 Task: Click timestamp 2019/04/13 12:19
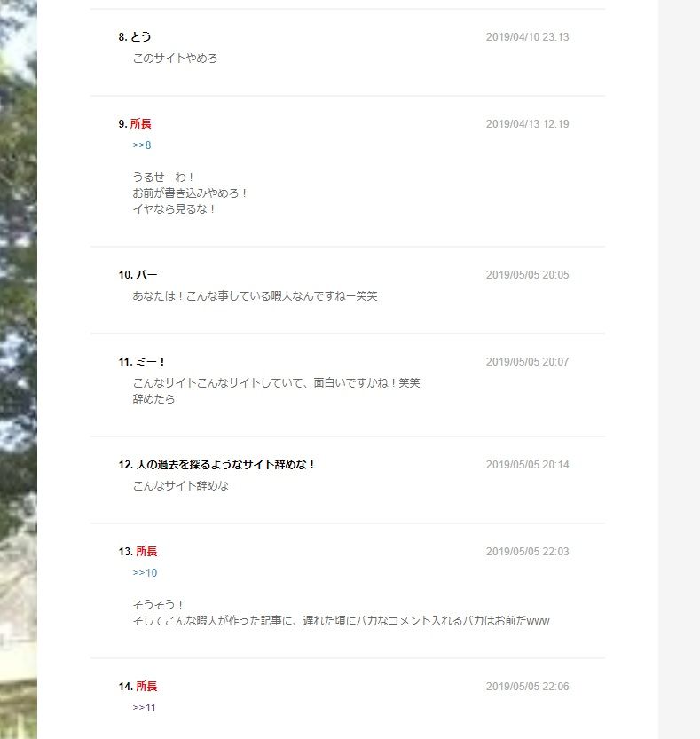[528, 124]
